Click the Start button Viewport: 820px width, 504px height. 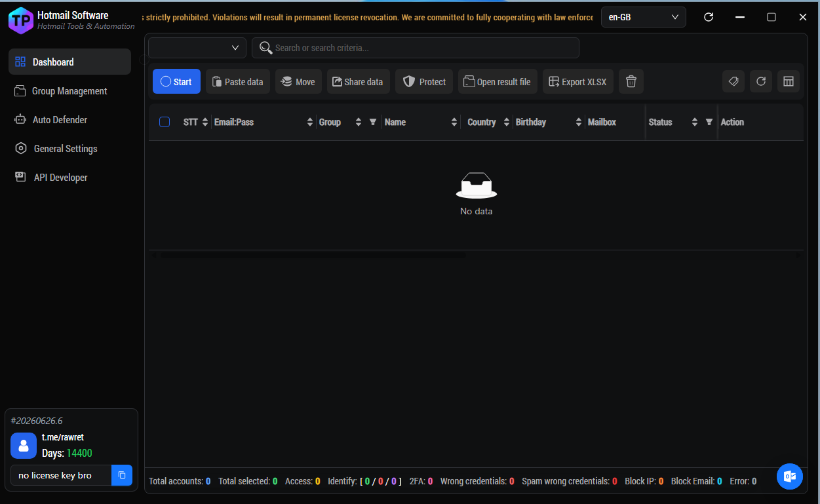(x=176, y=82)
